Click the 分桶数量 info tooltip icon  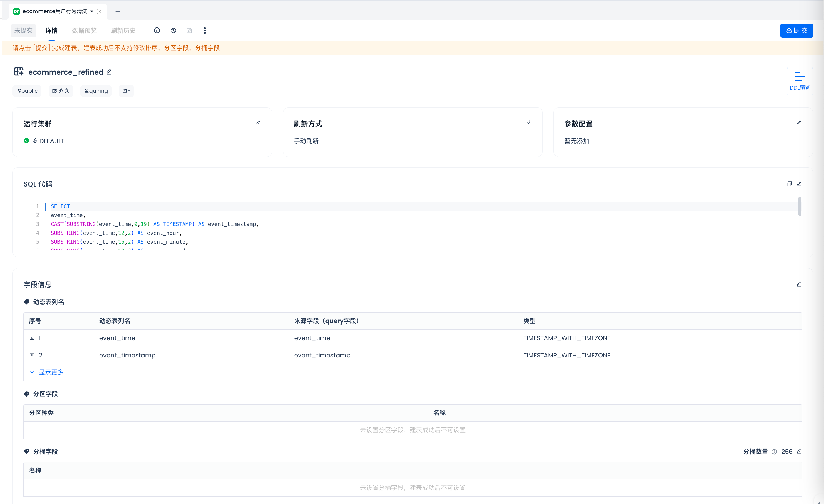coord(774,452)
